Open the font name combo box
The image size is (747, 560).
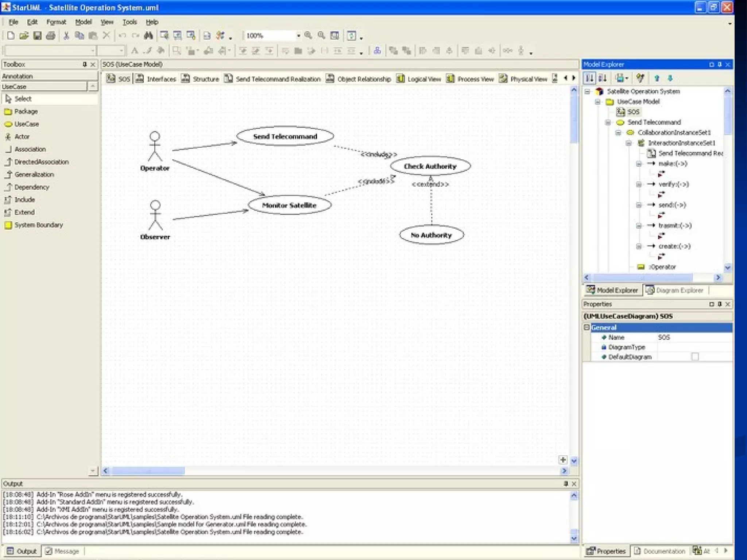(x=50, y=50)
